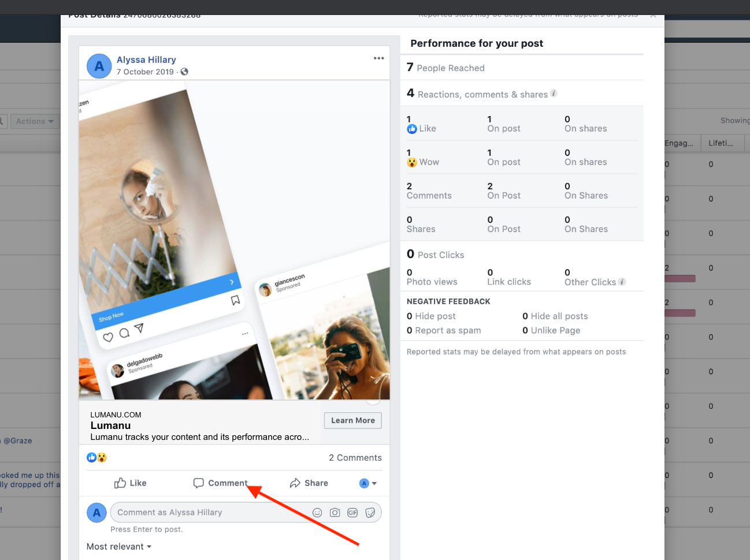Open the Actions dropdown in background page
The image size is (750, 560).
click(x=34, y=121)
